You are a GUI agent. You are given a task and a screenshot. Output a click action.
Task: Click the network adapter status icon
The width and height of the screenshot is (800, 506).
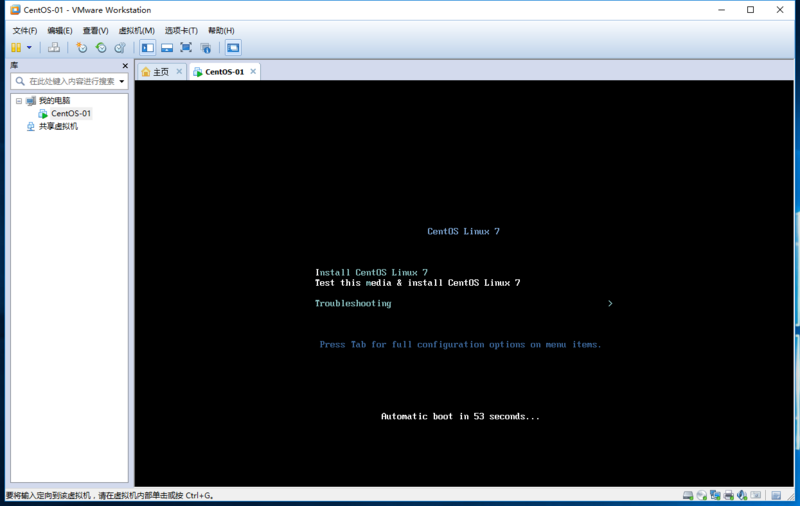coord(715,495)
